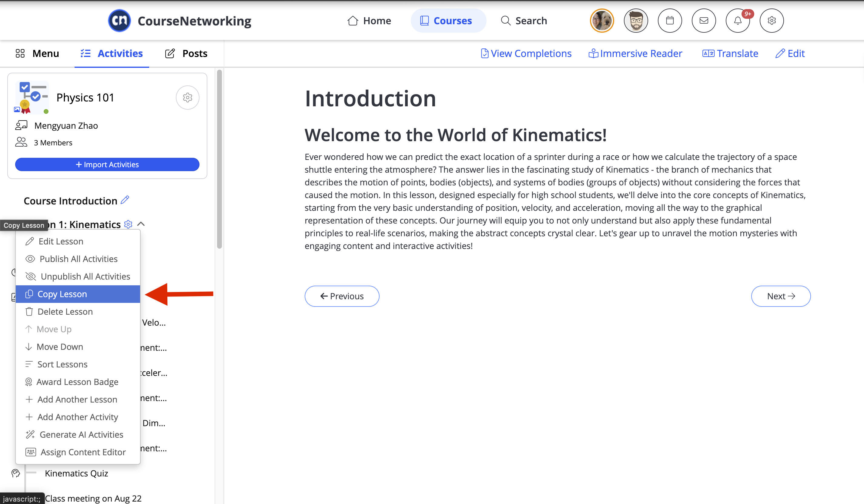Go to the Home page
Screen dimensions: 864x504
(369, 21)
